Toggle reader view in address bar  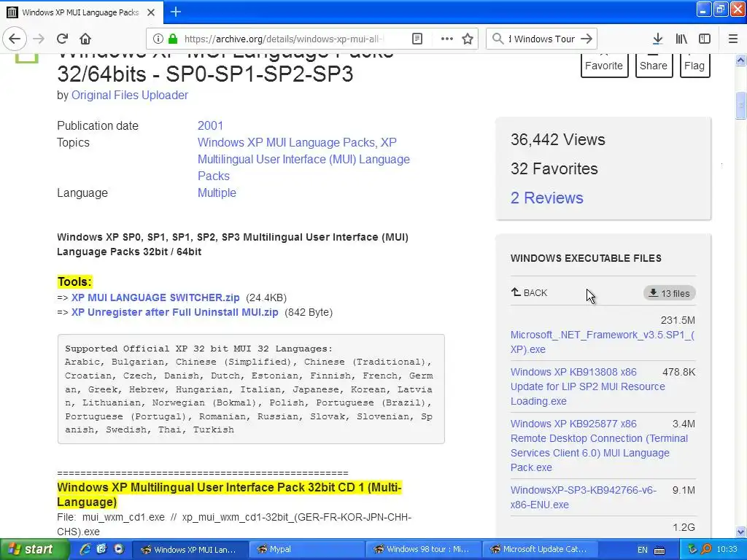[x=417, y=39]
